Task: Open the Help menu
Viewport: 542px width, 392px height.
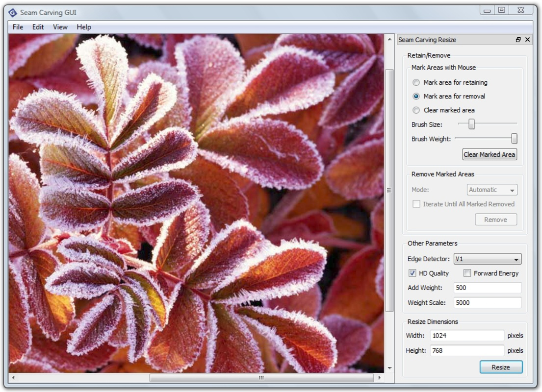Action: pyautogui.click(x=83, y=27)
